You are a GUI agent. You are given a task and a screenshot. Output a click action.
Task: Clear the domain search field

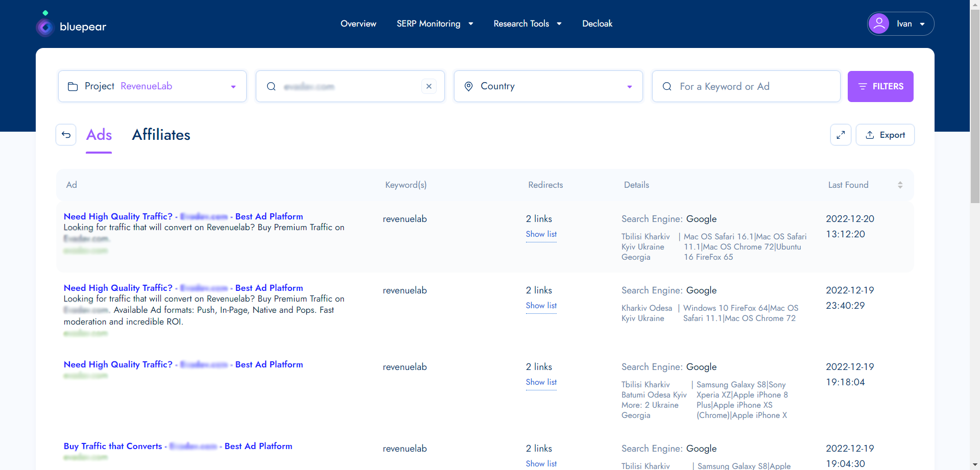428,86
